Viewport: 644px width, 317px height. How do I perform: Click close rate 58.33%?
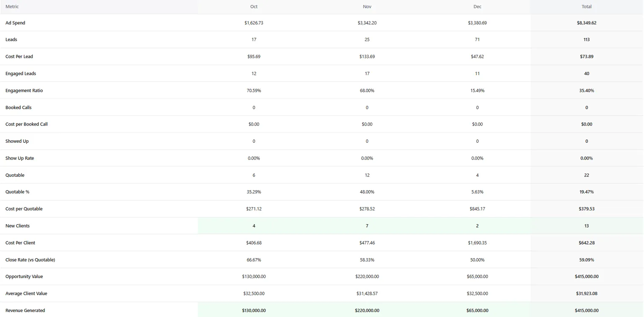[367, 260]
